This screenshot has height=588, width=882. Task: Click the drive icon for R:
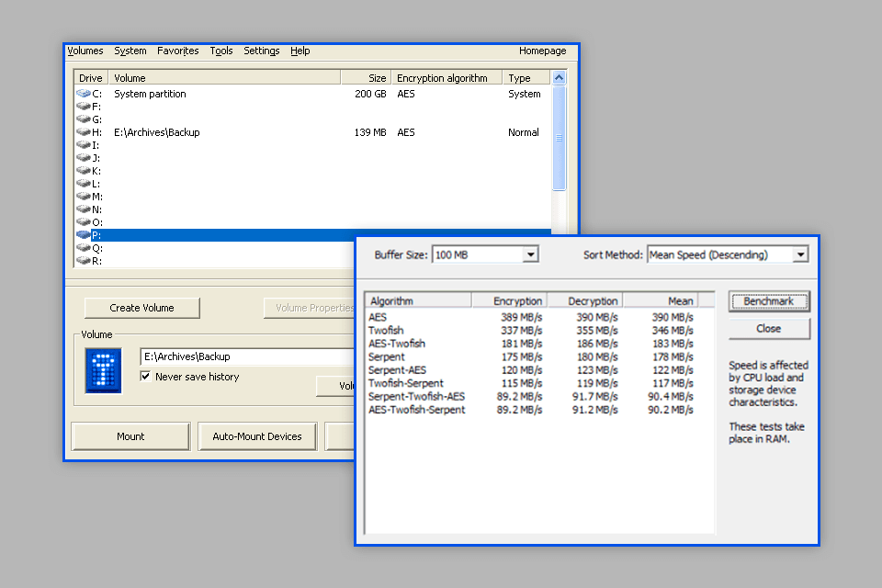[84, 261]
